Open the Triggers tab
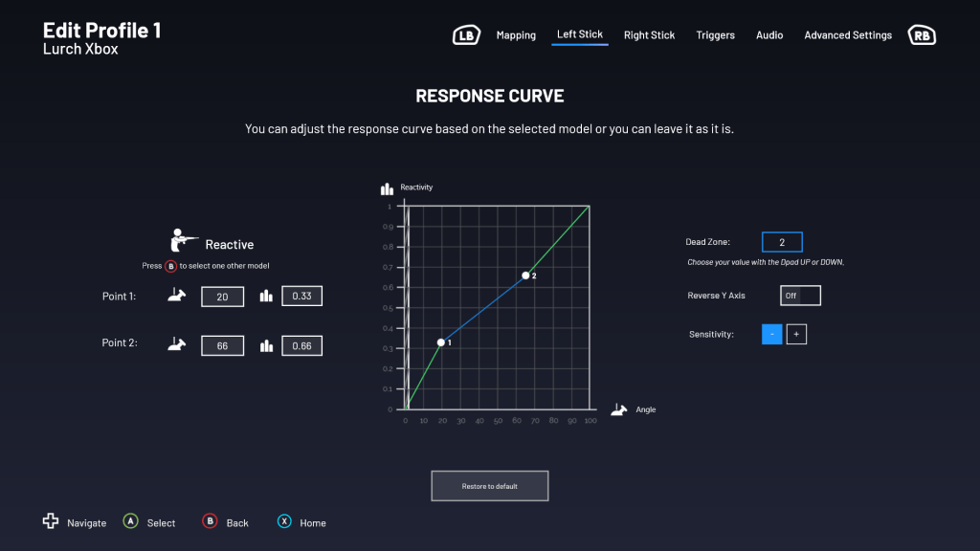The image size is (980, 551). pyautogui.click(x=715, y=35)
